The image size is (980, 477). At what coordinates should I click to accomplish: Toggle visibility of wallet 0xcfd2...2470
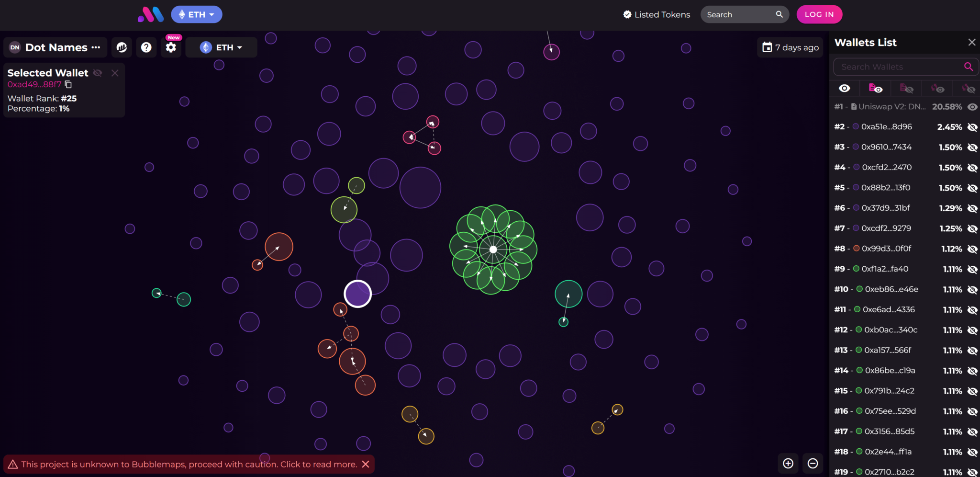pyautogui.click(x=972, y=168)
